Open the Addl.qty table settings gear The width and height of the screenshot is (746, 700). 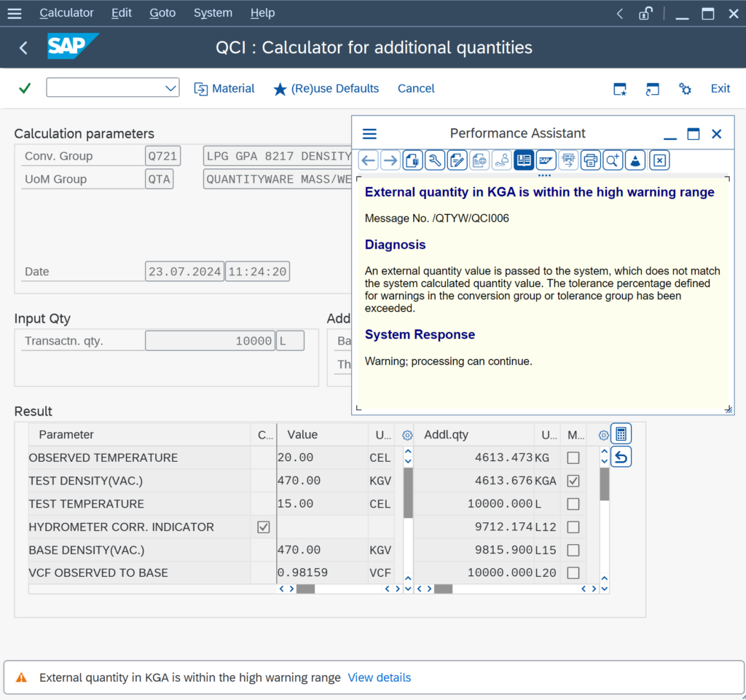point(603,435)
